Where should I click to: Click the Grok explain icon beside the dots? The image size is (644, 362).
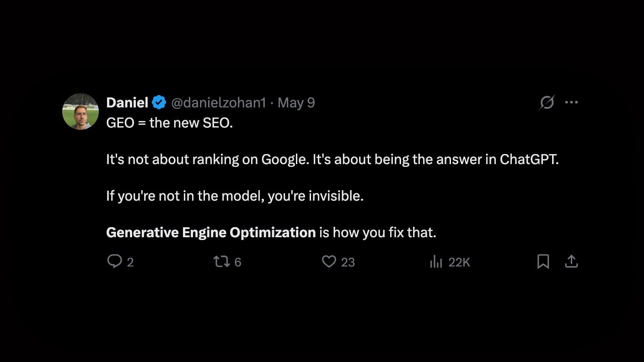pos(547,102)
